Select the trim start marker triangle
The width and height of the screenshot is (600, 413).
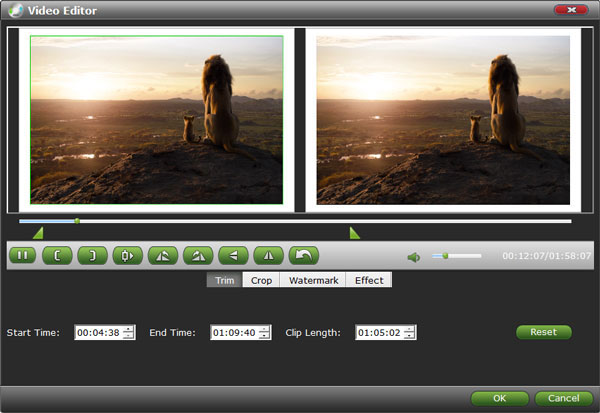pos(39,233)
